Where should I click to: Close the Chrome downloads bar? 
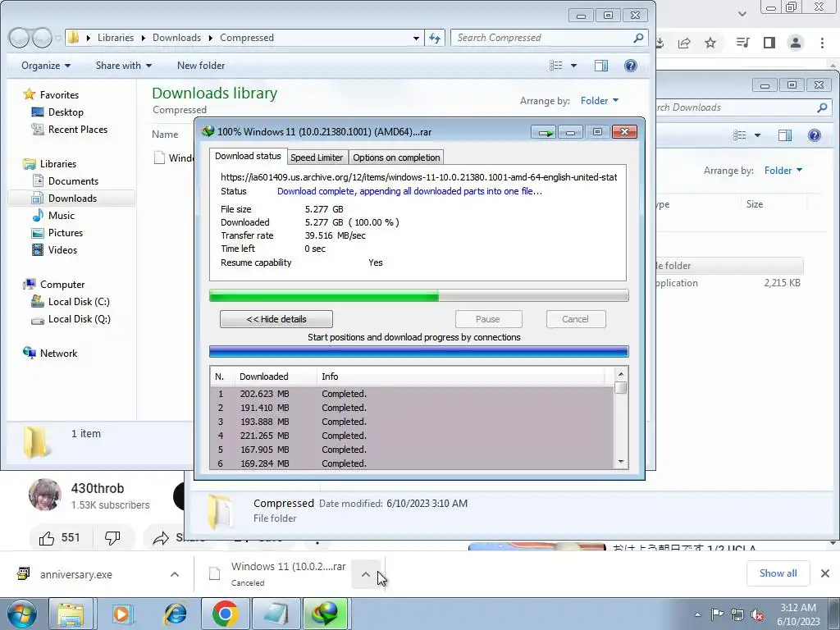point(825,573)
